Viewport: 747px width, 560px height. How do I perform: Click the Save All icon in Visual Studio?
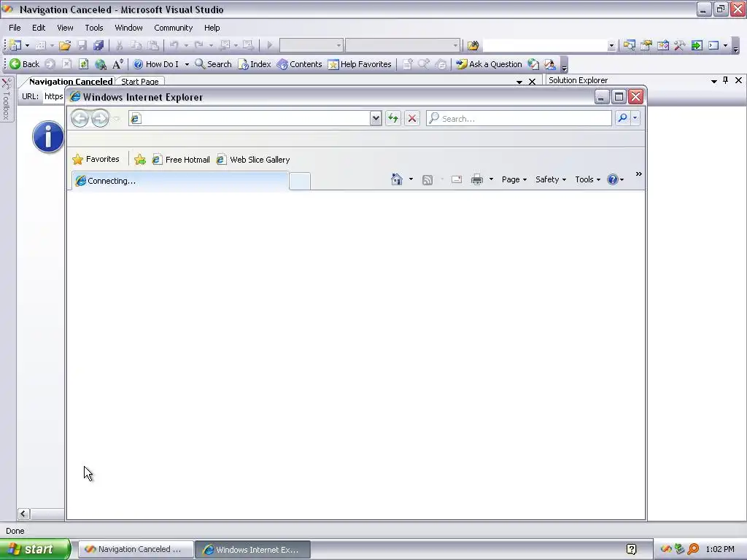(x=98, y=45)
